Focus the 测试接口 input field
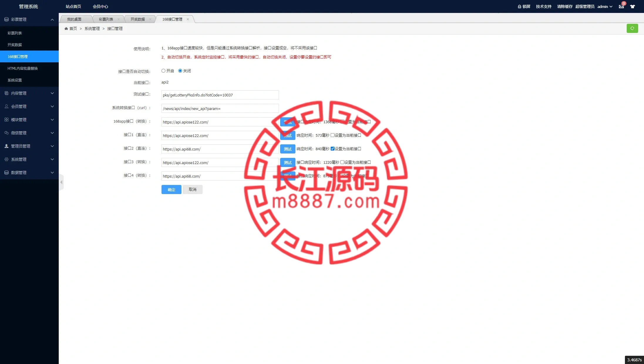This screenshot has width=644, height=364. [220, 95]
